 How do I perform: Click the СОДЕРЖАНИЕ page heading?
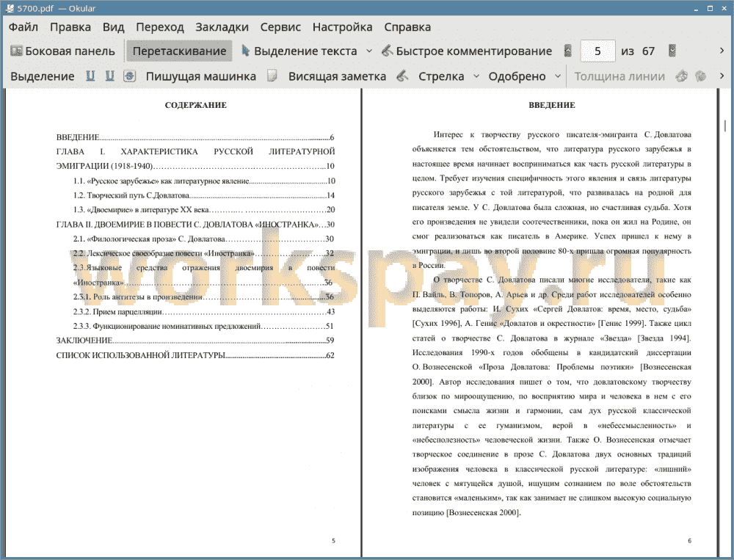coord(196,105)
